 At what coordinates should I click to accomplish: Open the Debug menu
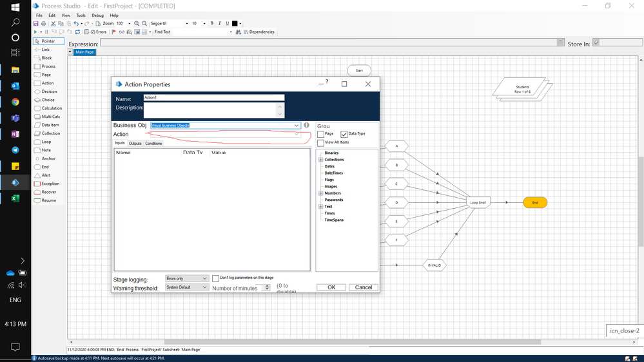tap(97, 15)
